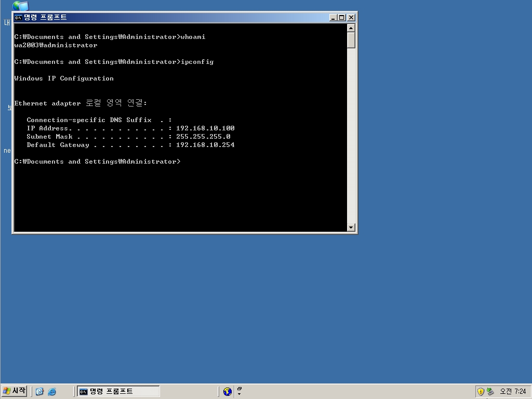Click the console vertical scrollbar thumb
532x399 pixels.
pyautogui.click(x=351, y=40)
